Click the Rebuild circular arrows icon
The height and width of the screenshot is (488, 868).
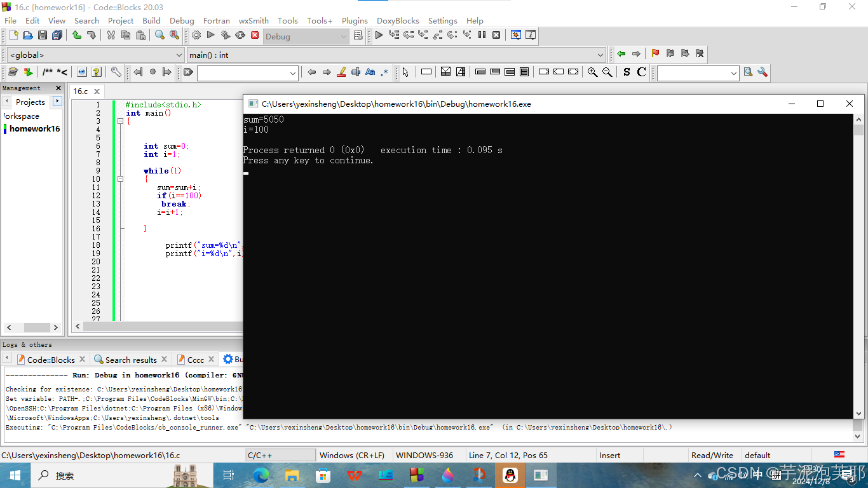(240, 36)
